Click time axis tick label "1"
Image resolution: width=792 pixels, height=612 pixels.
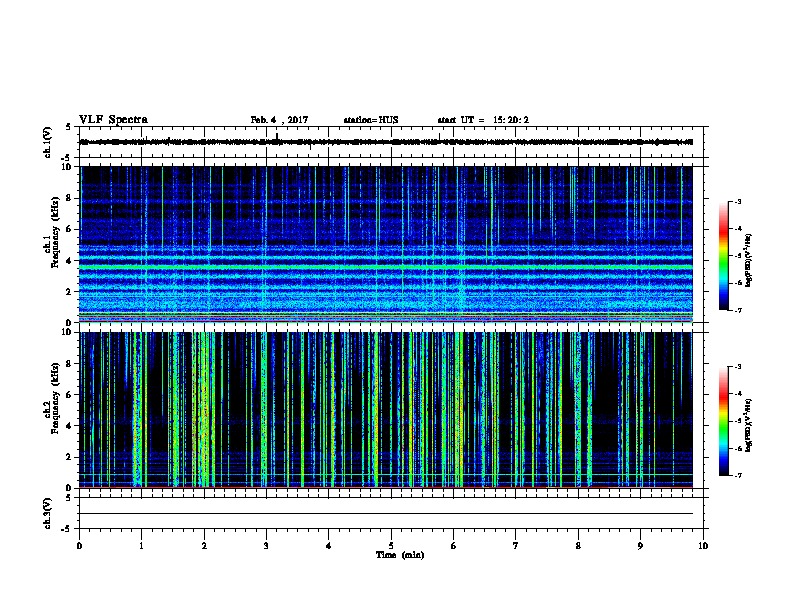[x=141, y=546]
